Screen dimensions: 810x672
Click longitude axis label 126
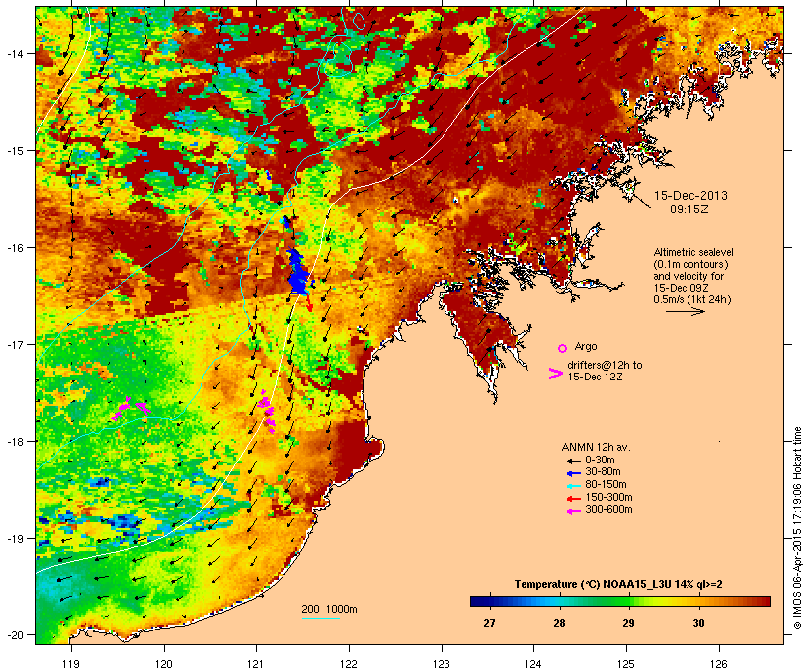[719, 664]
